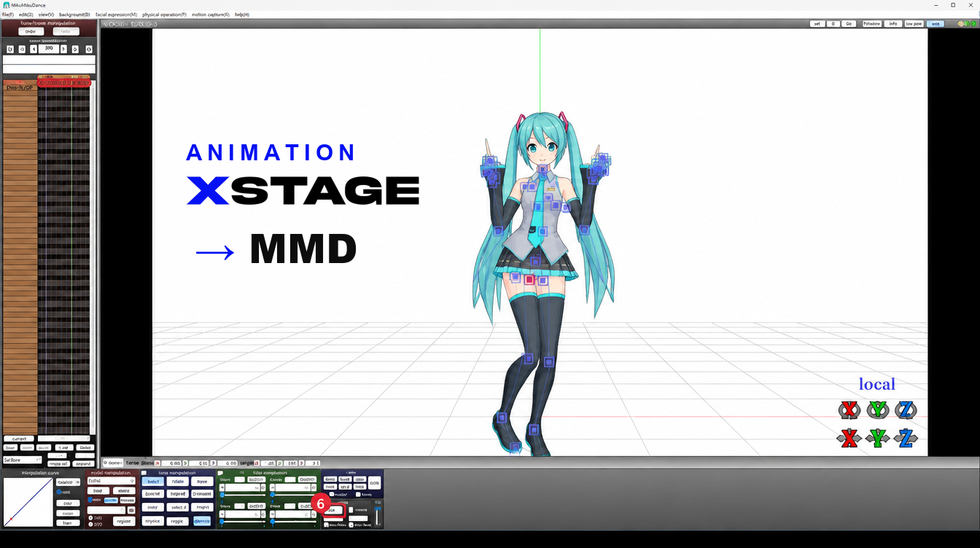The height and width of the screenshot is (548, 980).
Task: Click the Fshadow button
Action: [x=872, y=24]
